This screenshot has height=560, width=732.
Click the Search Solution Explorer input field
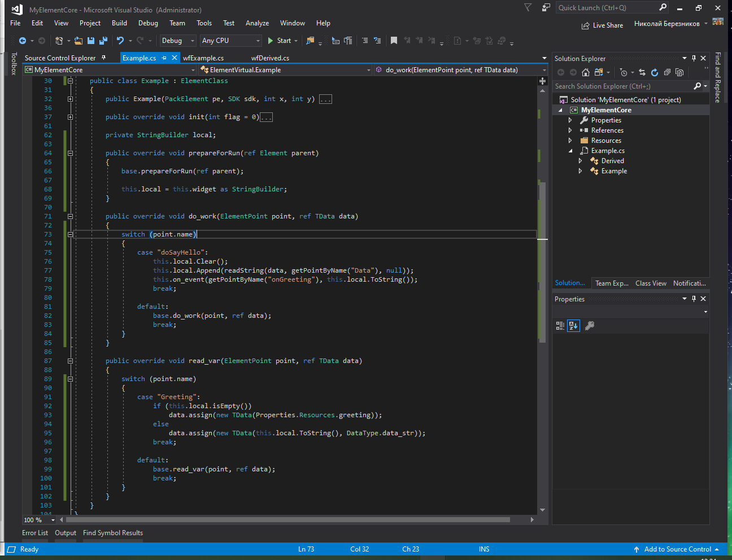coord(621,86)
